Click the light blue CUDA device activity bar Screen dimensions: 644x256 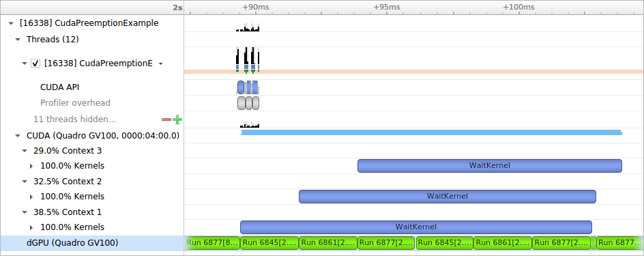click(431, 132)
